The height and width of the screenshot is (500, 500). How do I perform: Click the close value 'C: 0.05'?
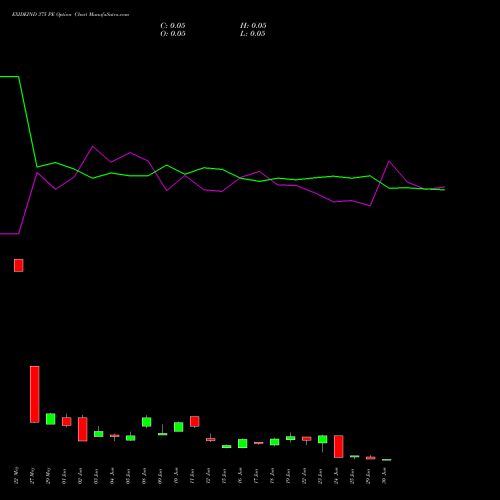pos(173,26)
